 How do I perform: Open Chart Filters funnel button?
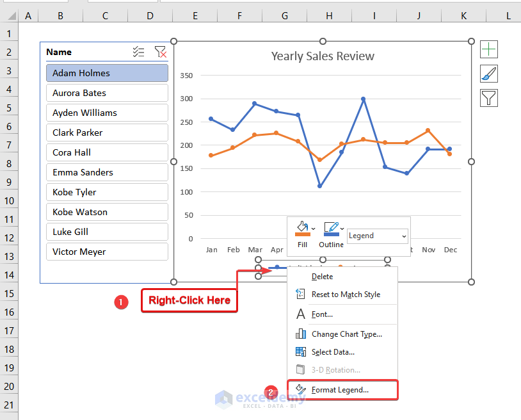(x=489, y=98)
